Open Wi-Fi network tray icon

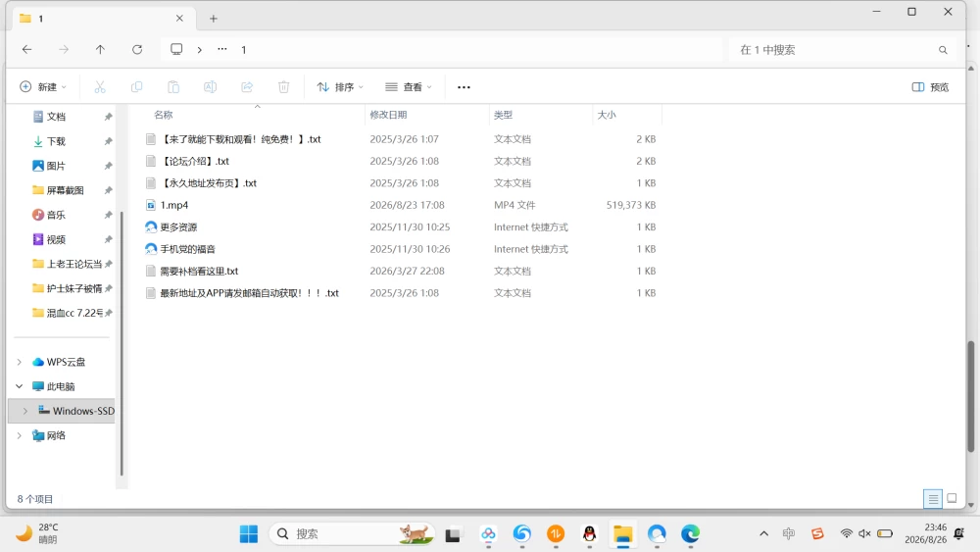point(847,533)
